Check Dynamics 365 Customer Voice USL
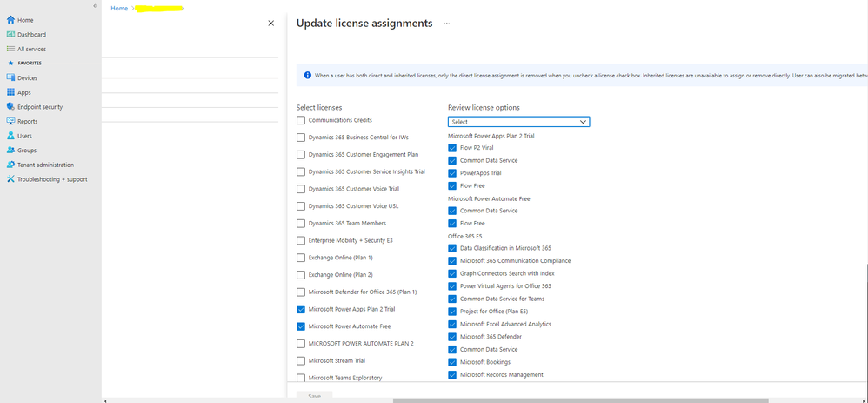Image resolution: width=868 pixels, height=403 pixels. pos(301,206)
